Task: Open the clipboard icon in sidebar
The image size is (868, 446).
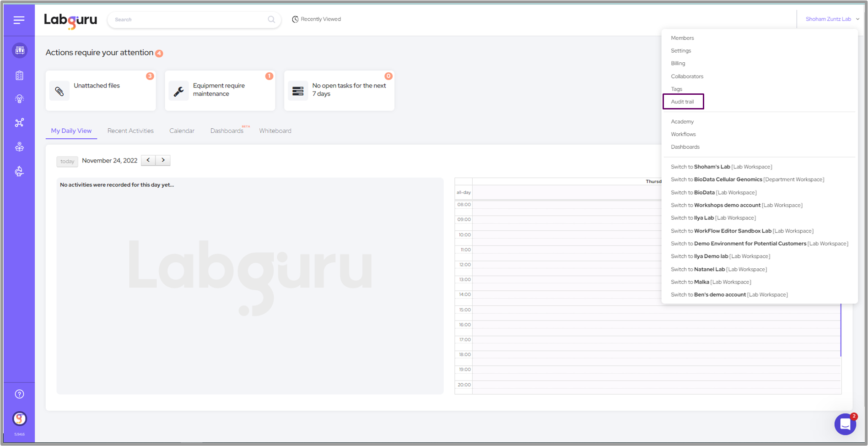Action: 19,76
